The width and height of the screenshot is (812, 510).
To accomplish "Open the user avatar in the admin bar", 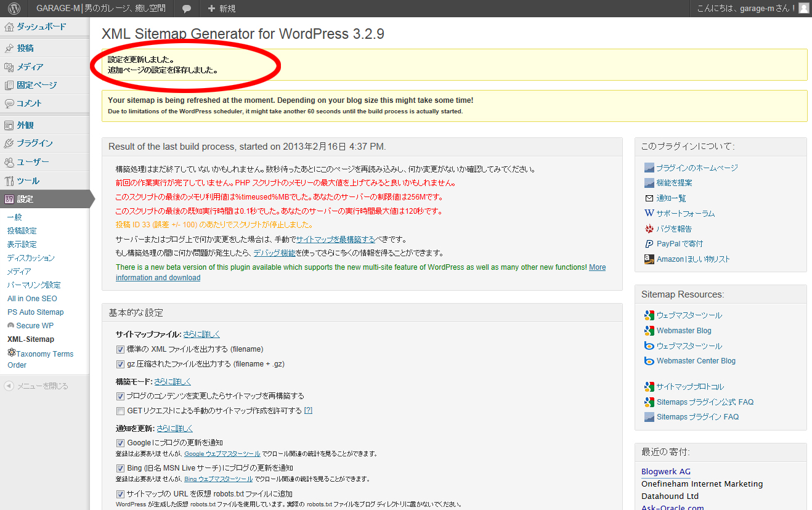I will (804, 9).
